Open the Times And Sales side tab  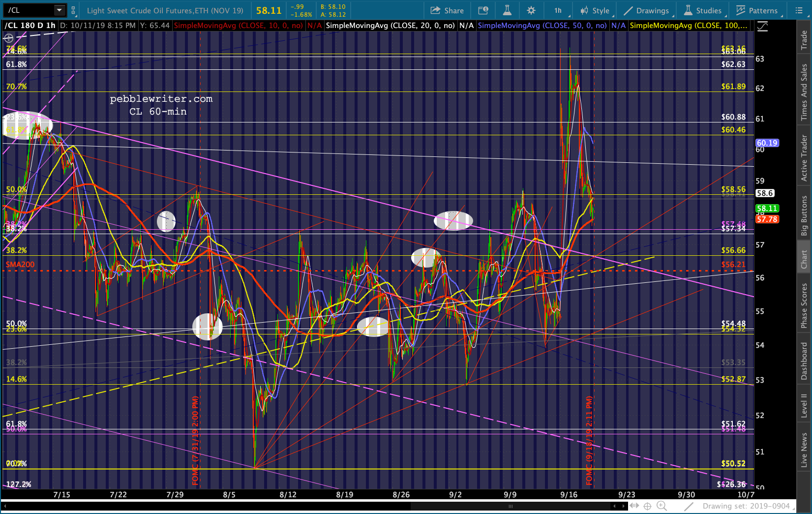pyautogui.click(x=804, y=91)
